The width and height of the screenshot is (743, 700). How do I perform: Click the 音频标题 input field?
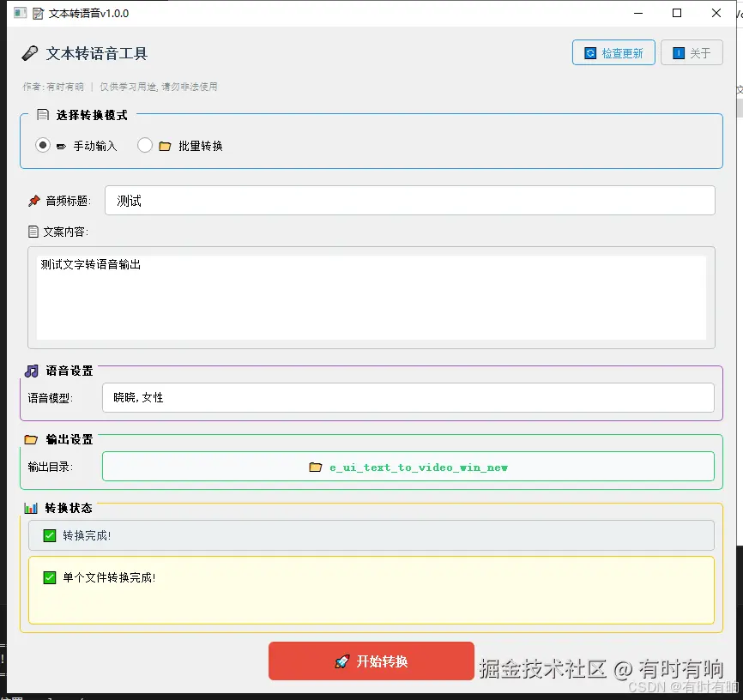[x=409, y=201]
